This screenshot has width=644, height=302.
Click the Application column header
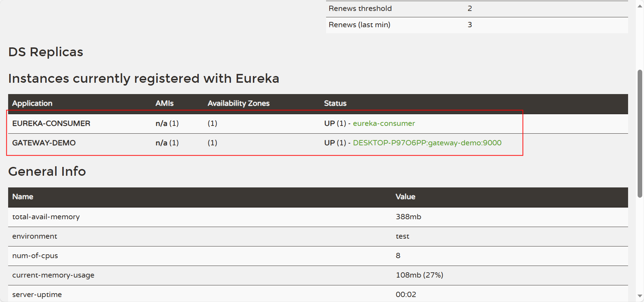[x=32, y=103]
